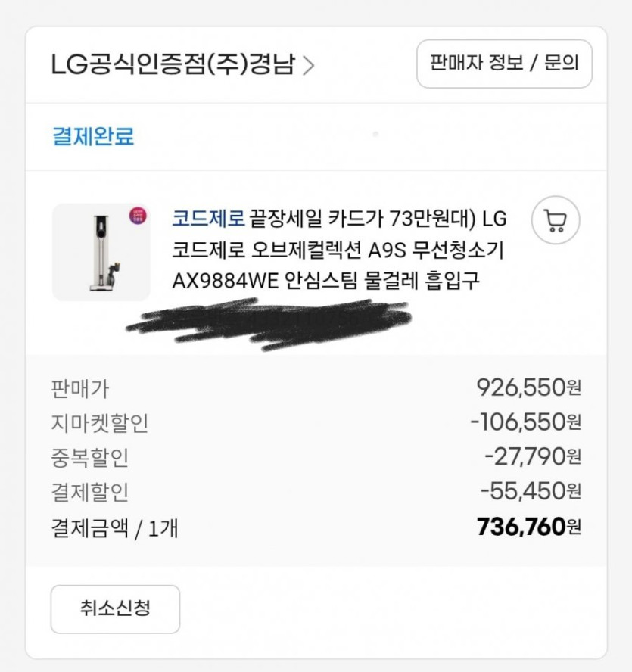Image resolution: width=632 pixels, height=672 pixels.
Task: Select the 중복할인 label
Action: (89, 458)
